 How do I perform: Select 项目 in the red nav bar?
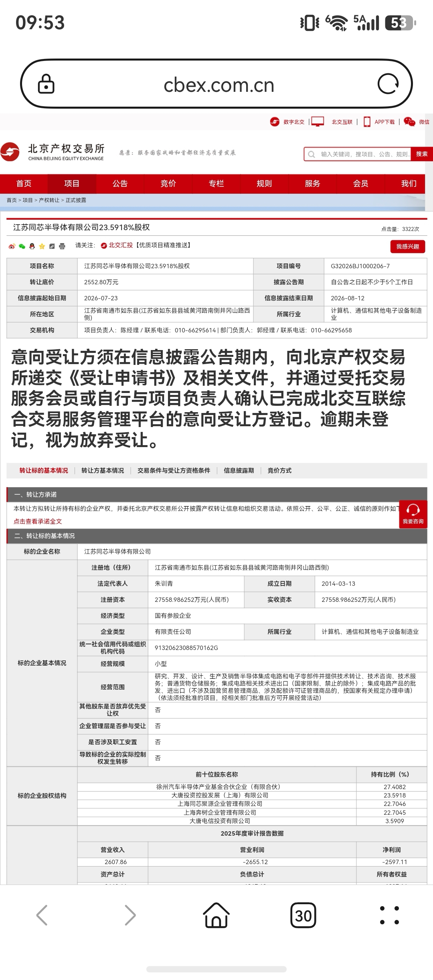[72, 184]
